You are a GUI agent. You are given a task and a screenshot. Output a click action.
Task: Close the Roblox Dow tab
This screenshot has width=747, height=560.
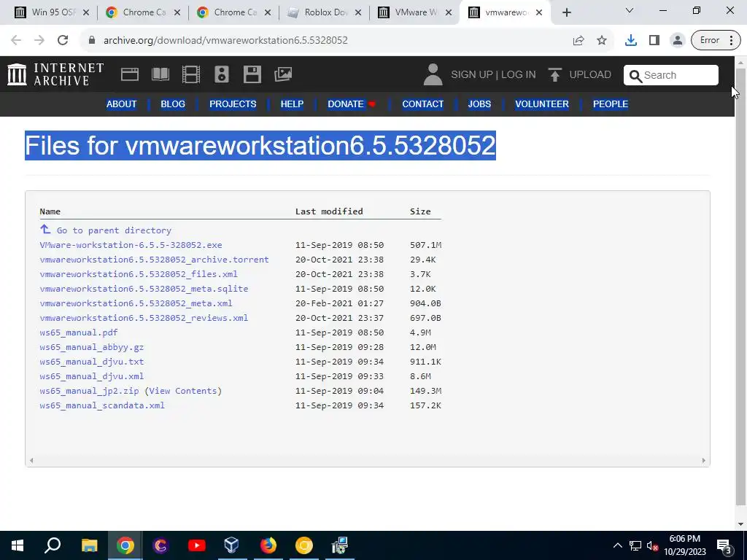click(x=358, y=13)
